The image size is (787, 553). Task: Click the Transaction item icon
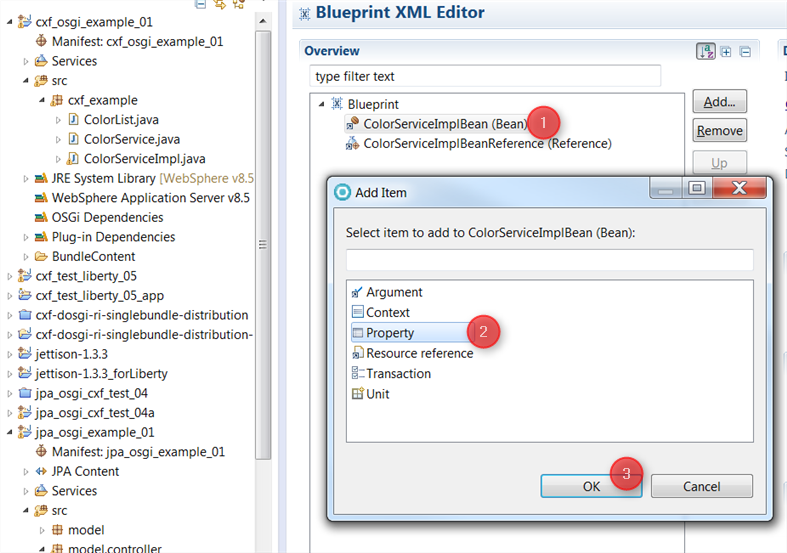[x=357, y=373]
